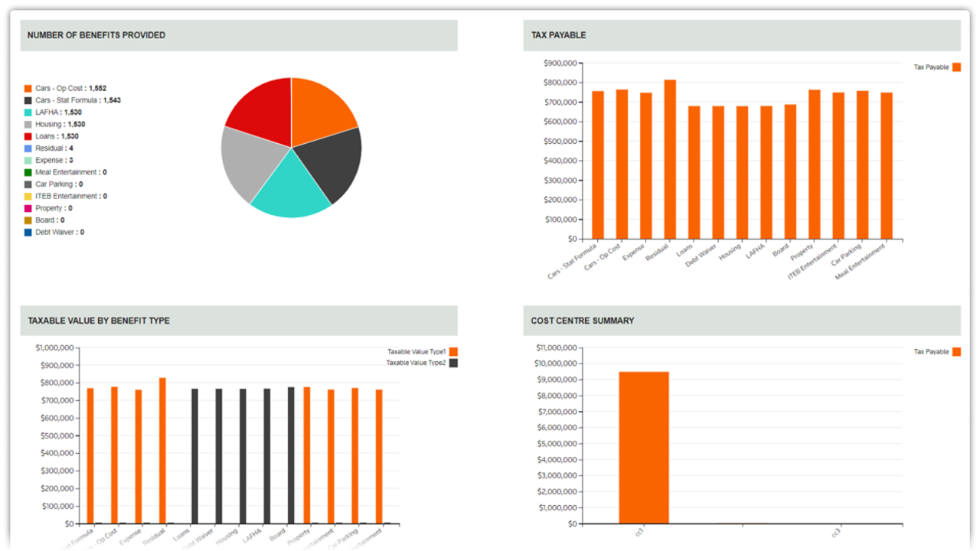The width and height of the screenshot is (980, 551).
Task: Select the Debt Waiver legend entry
Action: click(x=59, y=232)
